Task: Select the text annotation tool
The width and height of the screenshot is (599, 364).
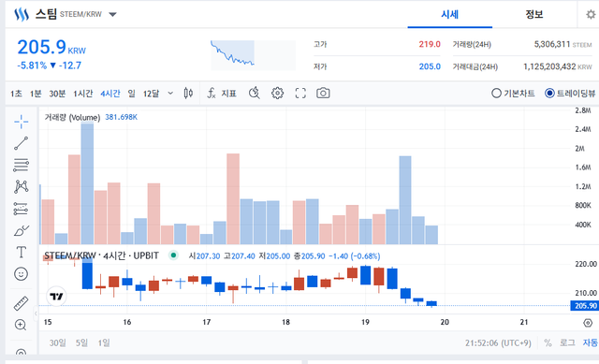Action: pyautogui.click(x=21, y=252)
